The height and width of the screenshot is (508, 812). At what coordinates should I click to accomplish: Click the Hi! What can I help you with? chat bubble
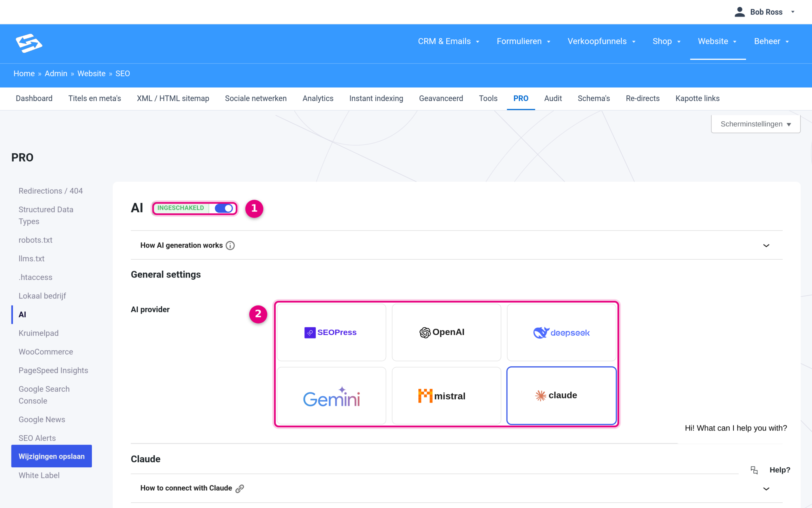(736, 428)
